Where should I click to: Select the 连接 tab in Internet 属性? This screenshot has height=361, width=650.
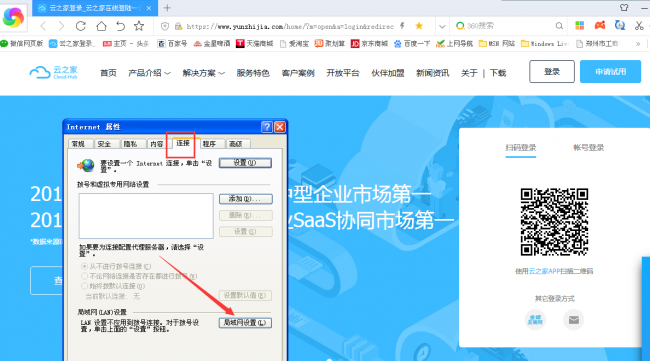[183, 143]
